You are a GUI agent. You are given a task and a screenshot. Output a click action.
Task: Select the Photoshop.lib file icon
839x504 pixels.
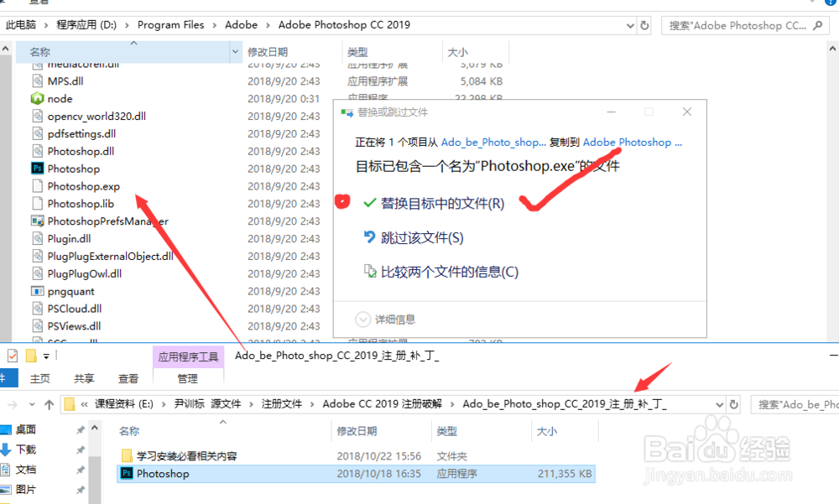[37, 203]
